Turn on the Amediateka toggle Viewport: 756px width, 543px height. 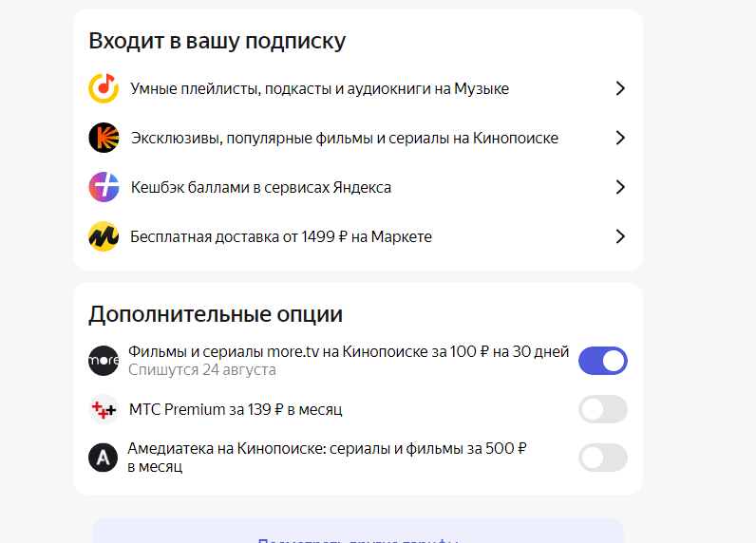tap(602, 459)
